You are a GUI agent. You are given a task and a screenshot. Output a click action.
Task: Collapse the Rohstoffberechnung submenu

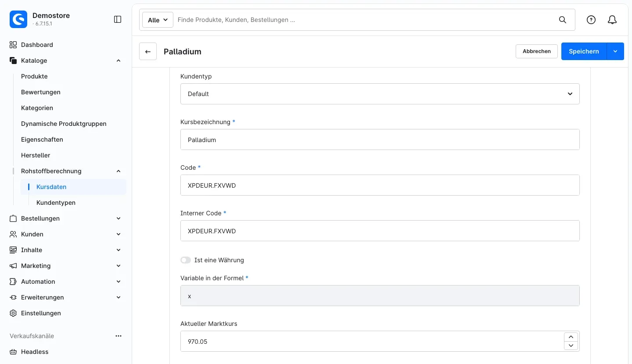point(118,171)
